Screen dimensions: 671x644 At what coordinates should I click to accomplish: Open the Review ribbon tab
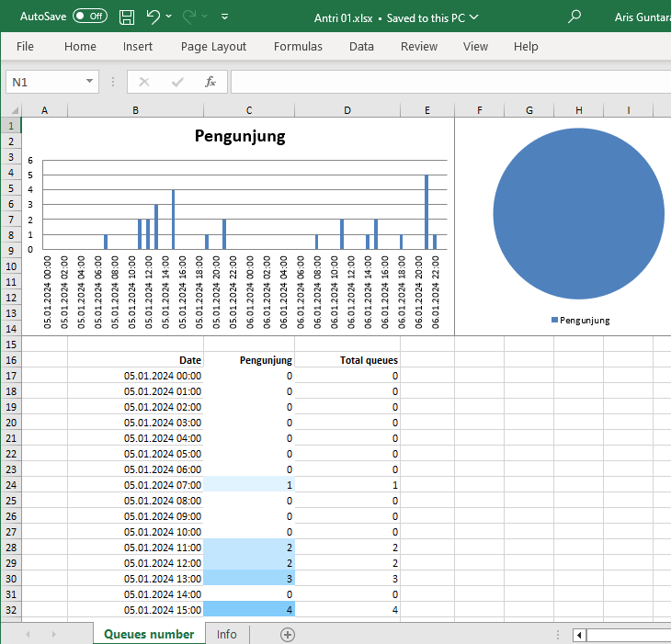419,46
